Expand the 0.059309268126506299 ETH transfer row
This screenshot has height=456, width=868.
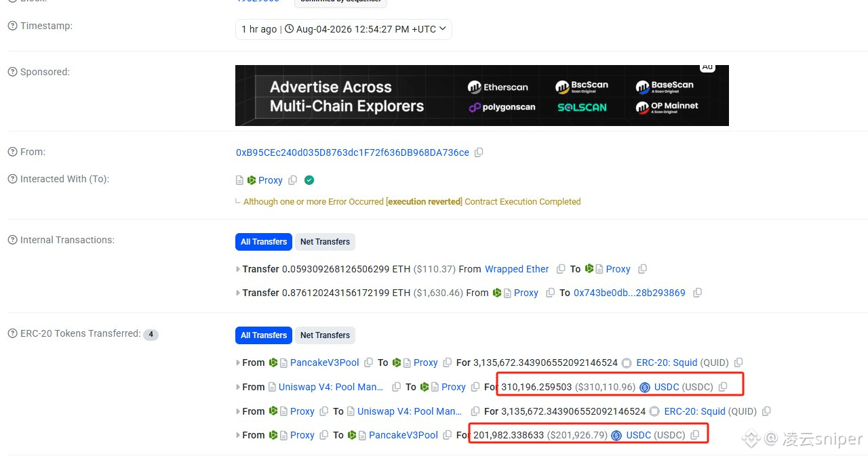[237, 269]
